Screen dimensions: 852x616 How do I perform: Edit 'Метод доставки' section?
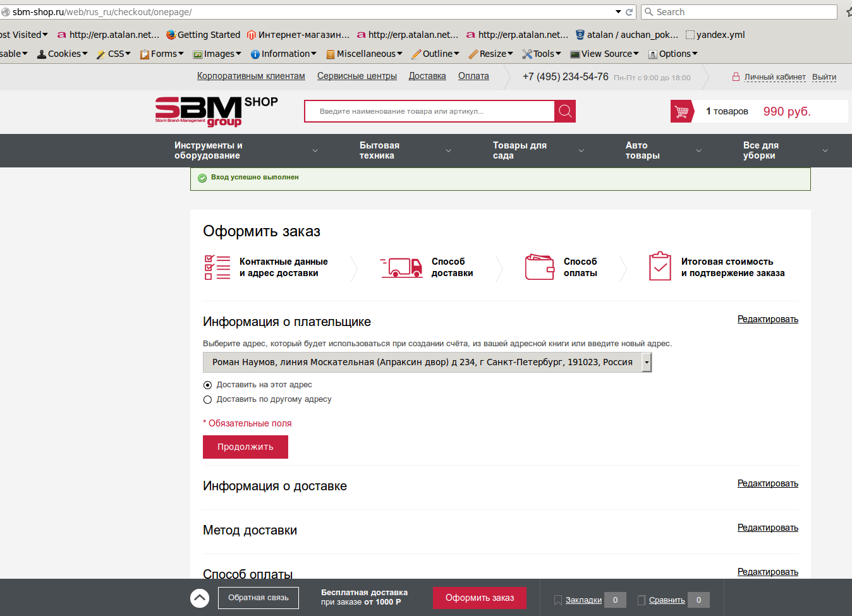[x=768, y=528]
